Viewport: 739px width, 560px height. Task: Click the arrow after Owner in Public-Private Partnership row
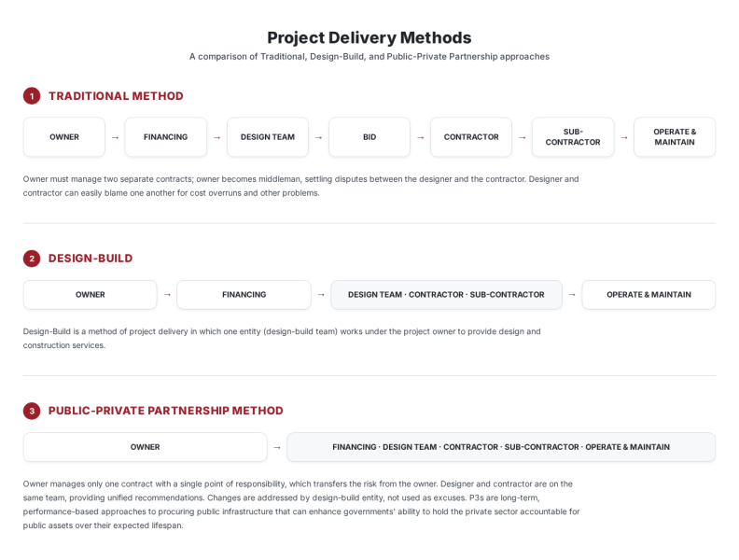pos(277,447)
